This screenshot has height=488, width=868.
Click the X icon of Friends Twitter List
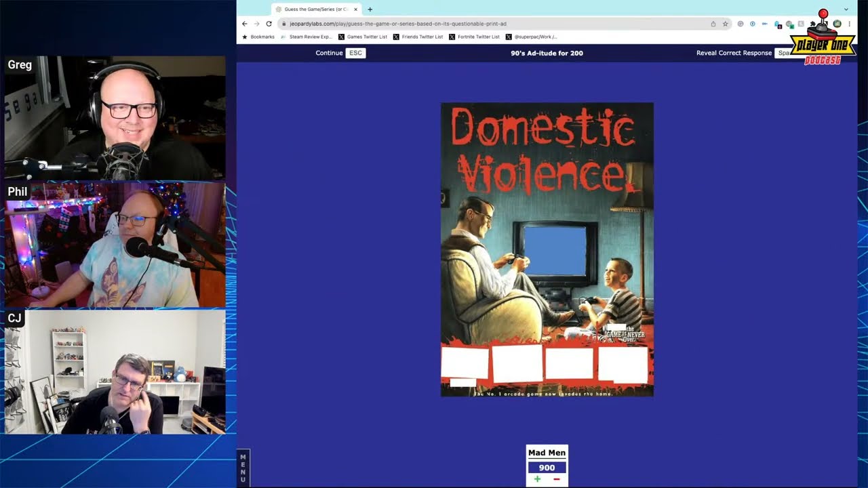396,37
